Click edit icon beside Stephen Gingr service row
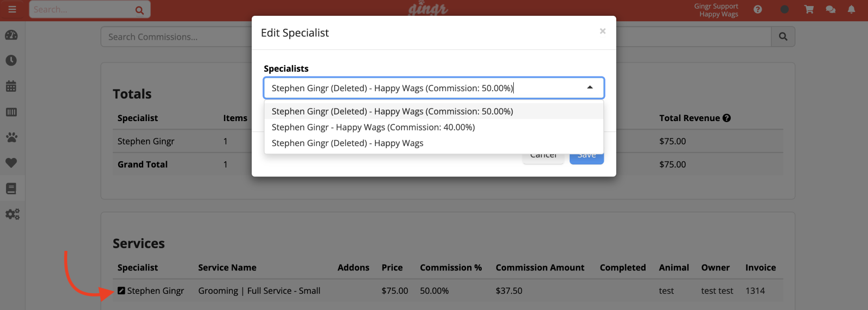The height and width of the screenshot is (310, 868). 122,290
